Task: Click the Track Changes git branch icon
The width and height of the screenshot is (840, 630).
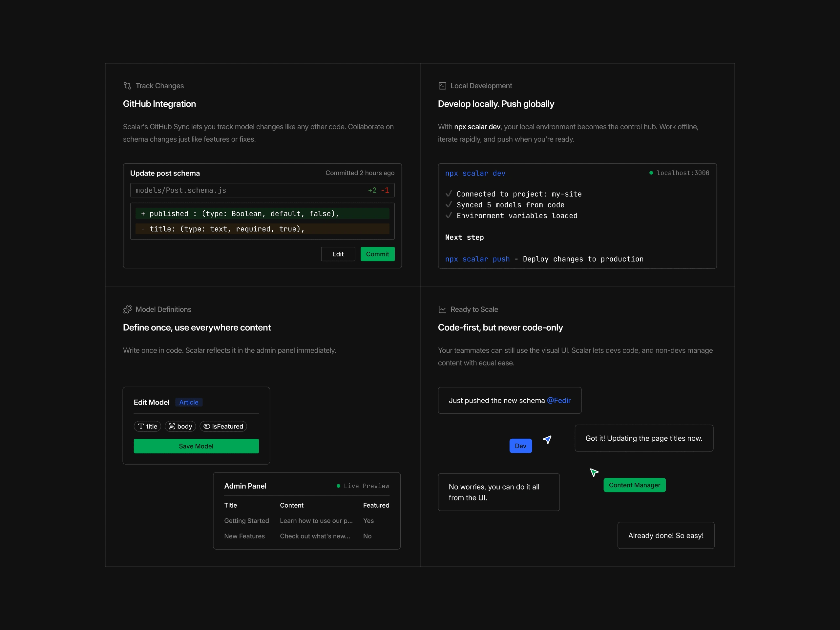Action: (x=127, y=86)
